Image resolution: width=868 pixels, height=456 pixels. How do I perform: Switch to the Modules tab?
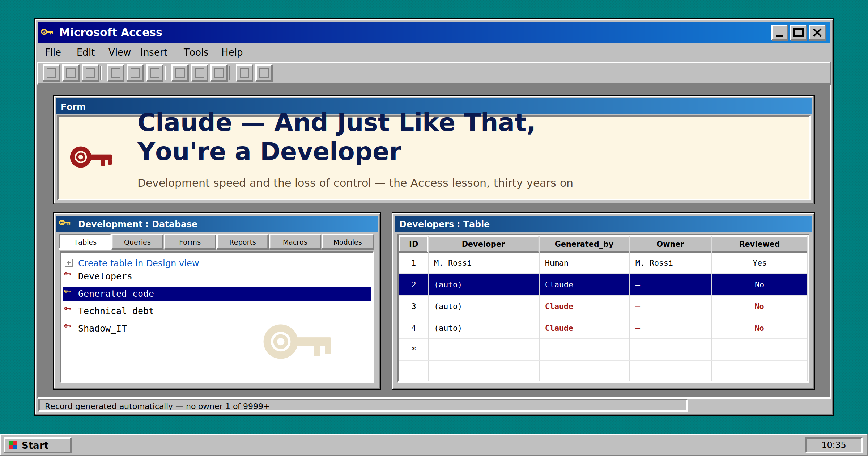pyautogui.click(x=348, y=242)
